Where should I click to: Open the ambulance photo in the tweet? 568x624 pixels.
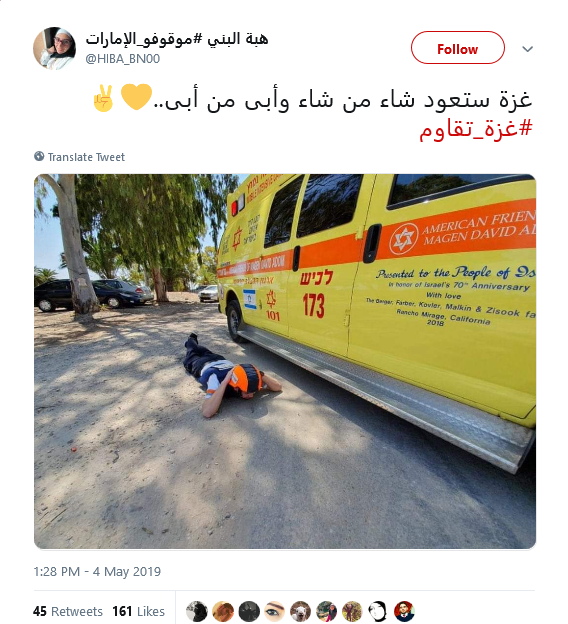pyautogui.click(x=285, y=361)
